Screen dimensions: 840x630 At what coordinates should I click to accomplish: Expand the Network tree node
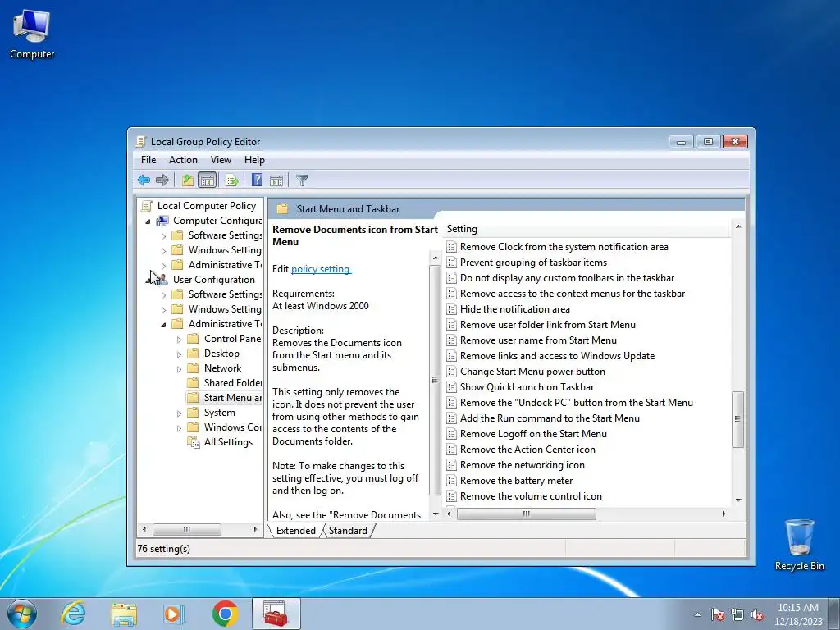(180, 368)
